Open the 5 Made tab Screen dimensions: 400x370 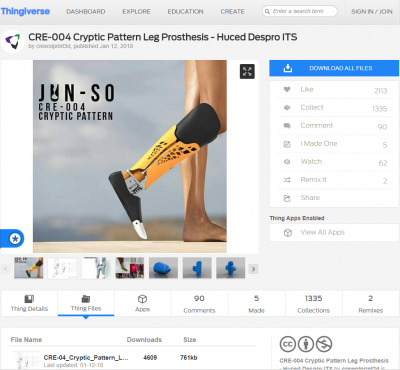click(257, 303)
